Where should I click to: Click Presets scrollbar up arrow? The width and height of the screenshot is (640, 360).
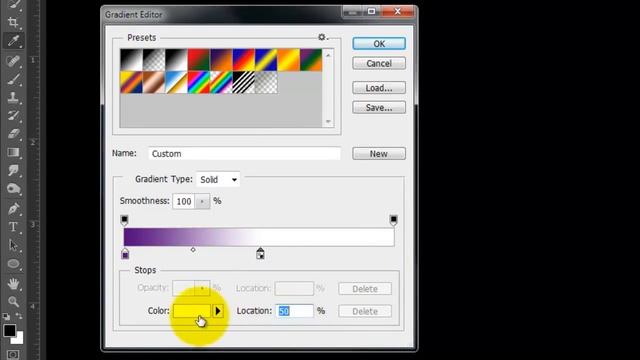(x=328, y=55)
